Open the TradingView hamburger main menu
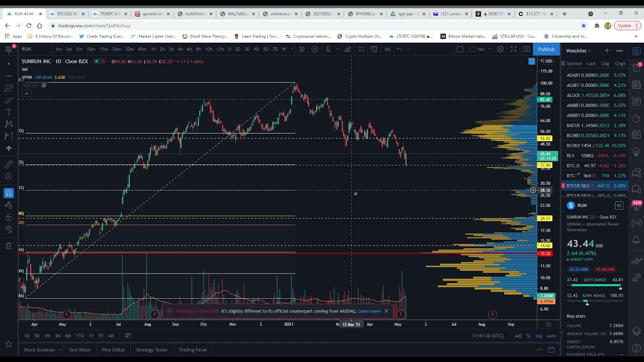 click(x=9, y=49)
